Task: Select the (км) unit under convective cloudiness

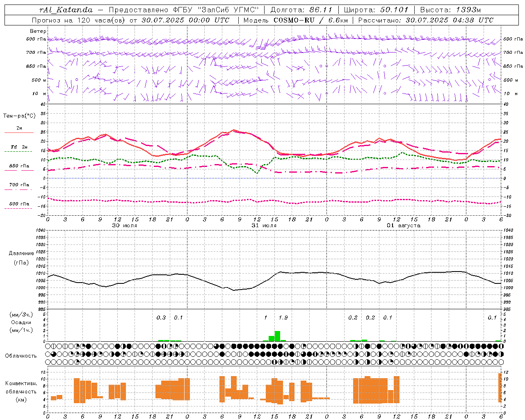Action: click(21, 399)
